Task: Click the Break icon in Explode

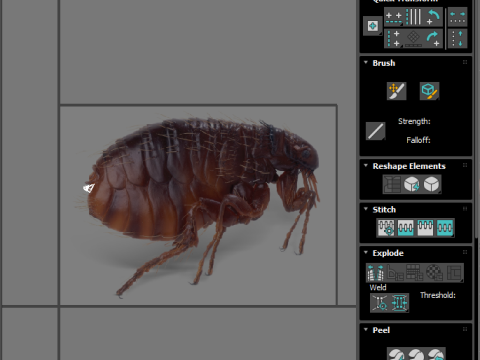Action: pos(376,272)
